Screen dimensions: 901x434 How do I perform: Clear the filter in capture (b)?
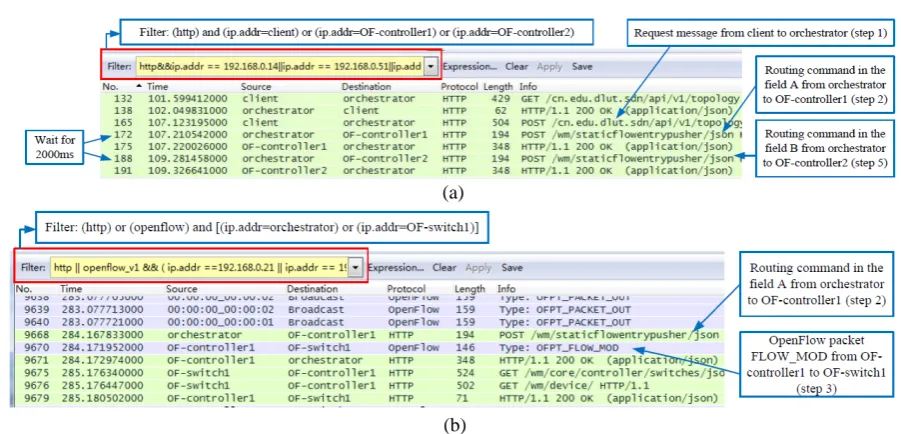pos(444,268)
